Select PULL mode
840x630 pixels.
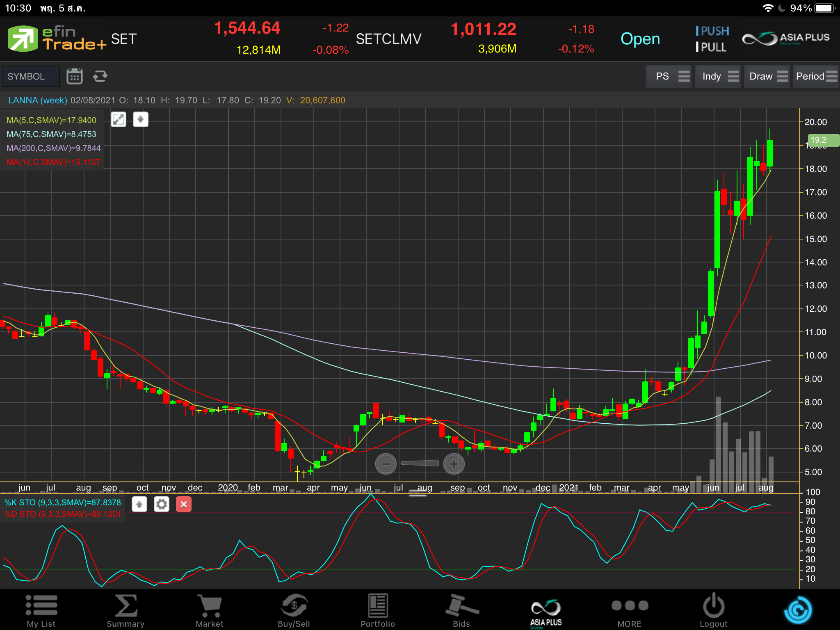tap(711, 47)
